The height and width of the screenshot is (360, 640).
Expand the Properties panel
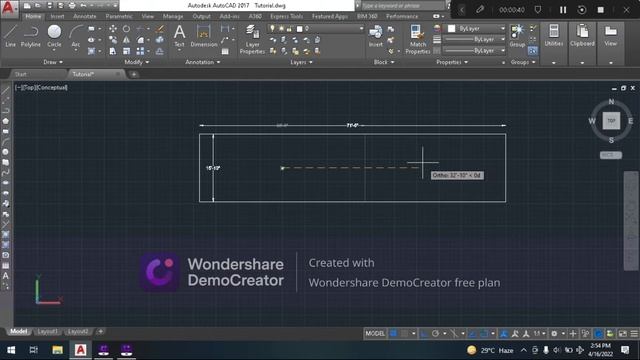point(452,62)
